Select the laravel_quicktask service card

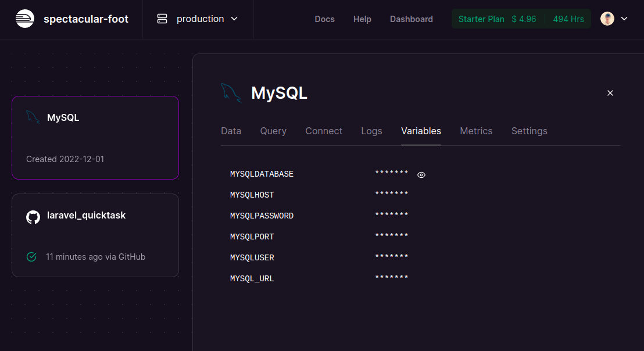(95, 235)
